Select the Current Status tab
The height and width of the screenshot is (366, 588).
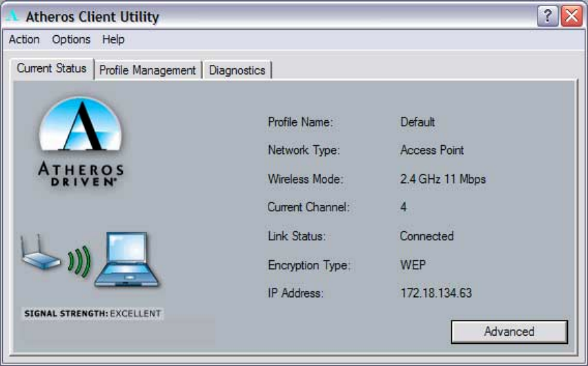(x=52, y=68)
